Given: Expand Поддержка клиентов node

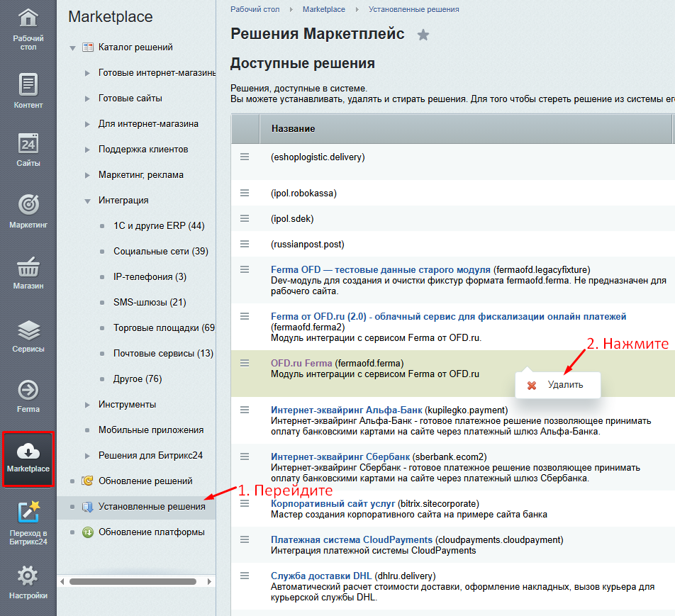Looking at the screenshot, I should pyautogui.click(x=87, y=150).
